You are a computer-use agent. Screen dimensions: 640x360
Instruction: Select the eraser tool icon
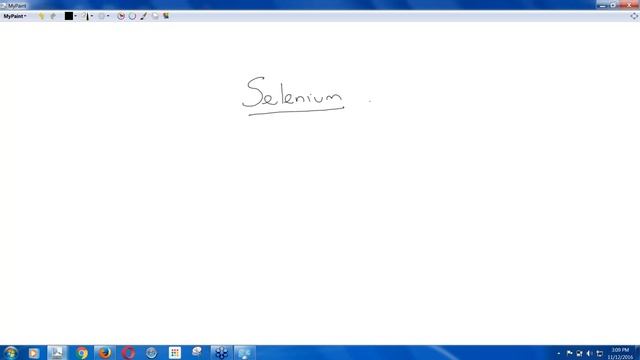[x=155, y=16]
